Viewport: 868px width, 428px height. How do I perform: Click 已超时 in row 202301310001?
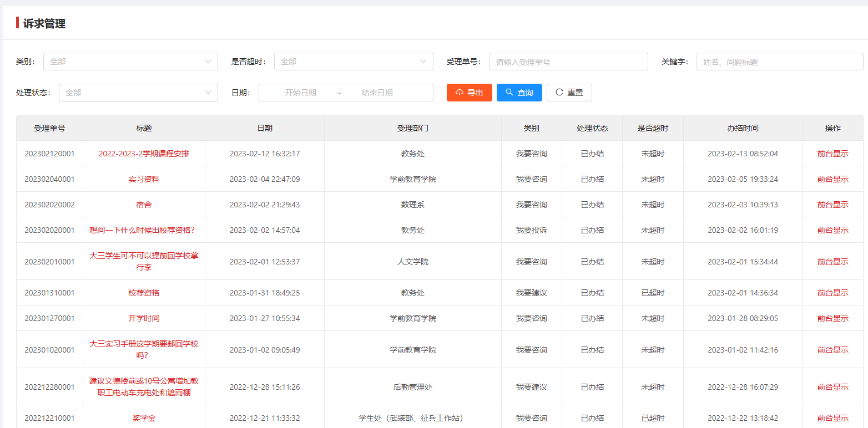coord(653,293)
